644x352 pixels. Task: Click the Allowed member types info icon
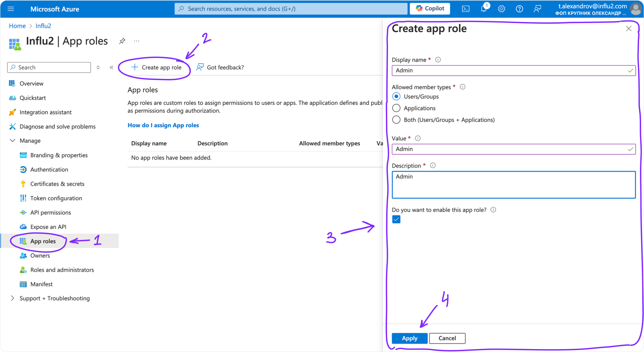click(462, 87)
